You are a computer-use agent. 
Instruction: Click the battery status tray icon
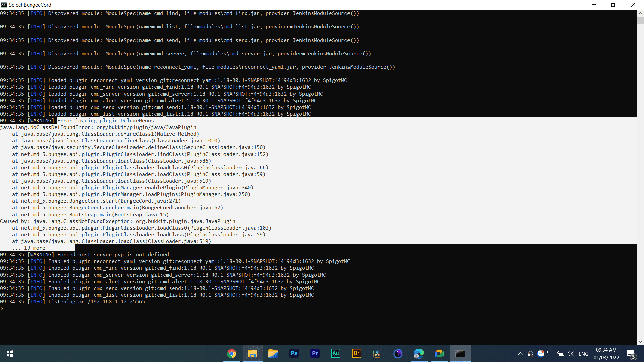click(x=560, y=354)
